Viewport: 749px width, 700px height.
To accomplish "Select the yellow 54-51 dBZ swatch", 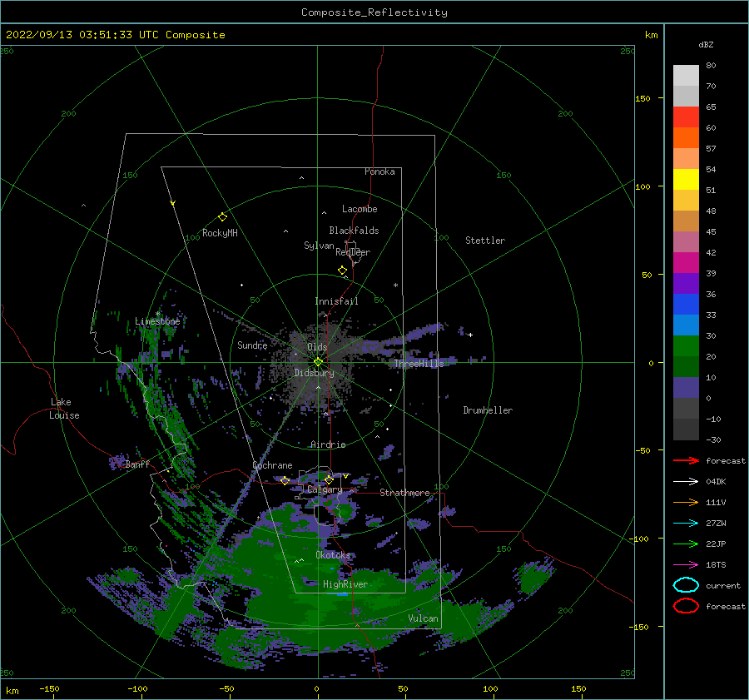I will (x=686, y=180).
